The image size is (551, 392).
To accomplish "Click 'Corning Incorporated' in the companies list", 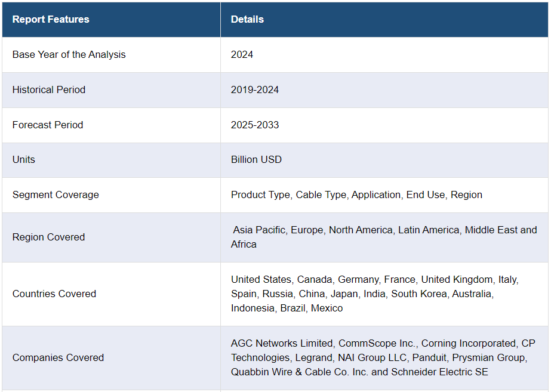I will click(x=468, y=343).
